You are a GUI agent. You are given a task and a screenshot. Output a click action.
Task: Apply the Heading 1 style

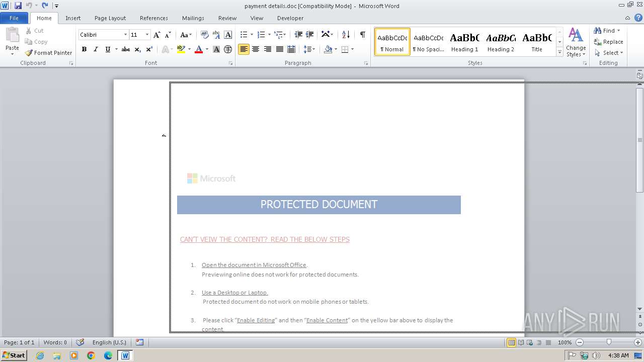(464, 42)
